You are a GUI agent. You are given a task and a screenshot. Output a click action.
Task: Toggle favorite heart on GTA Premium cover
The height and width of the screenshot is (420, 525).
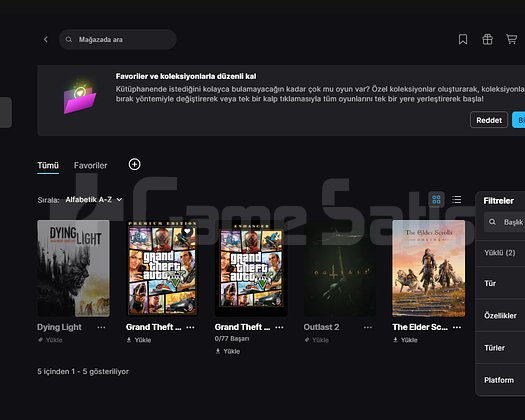187,231
